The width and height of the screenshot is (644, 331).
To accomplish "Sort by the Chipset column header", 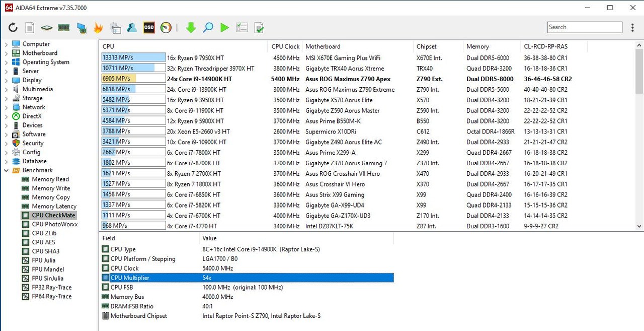I will click(x=438, y=46).
